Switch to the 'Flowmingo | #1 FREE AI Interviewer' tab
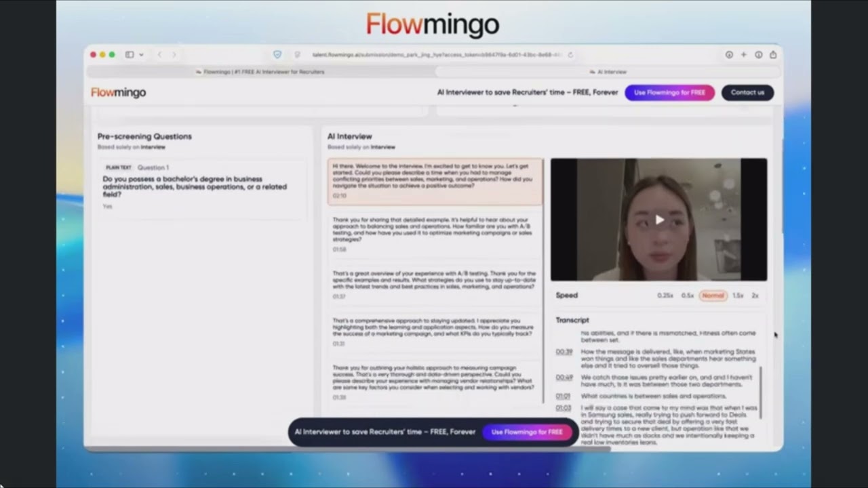The image size is (868, 488). pyautogui.click(x=260, y=71)
